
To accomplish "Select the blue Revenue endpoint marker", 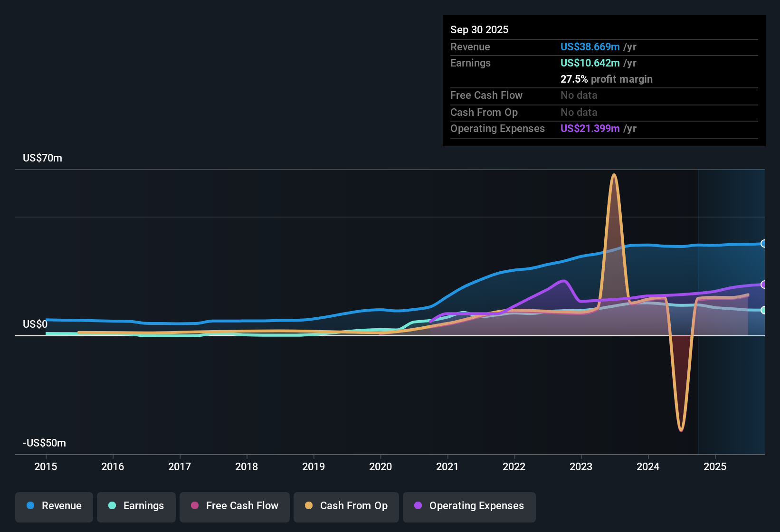I will 764,244.
